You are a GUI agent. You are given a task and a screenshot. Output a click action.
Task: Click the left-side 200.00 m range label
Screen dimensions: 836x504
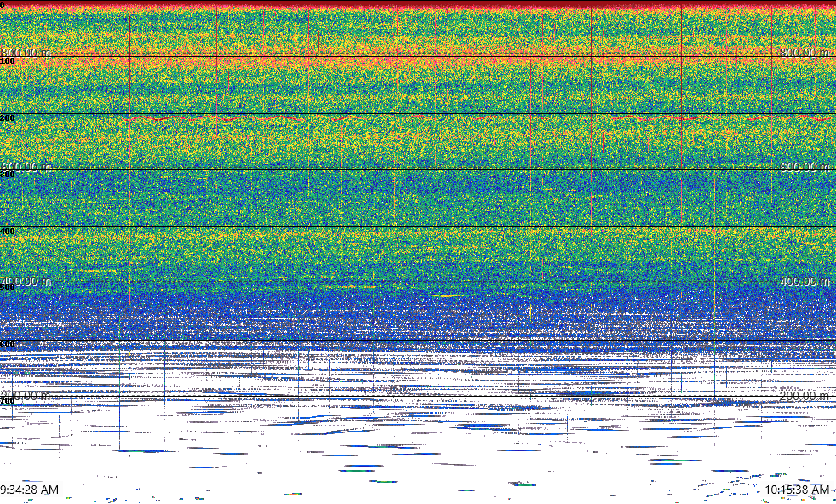[x=25, y=396]
